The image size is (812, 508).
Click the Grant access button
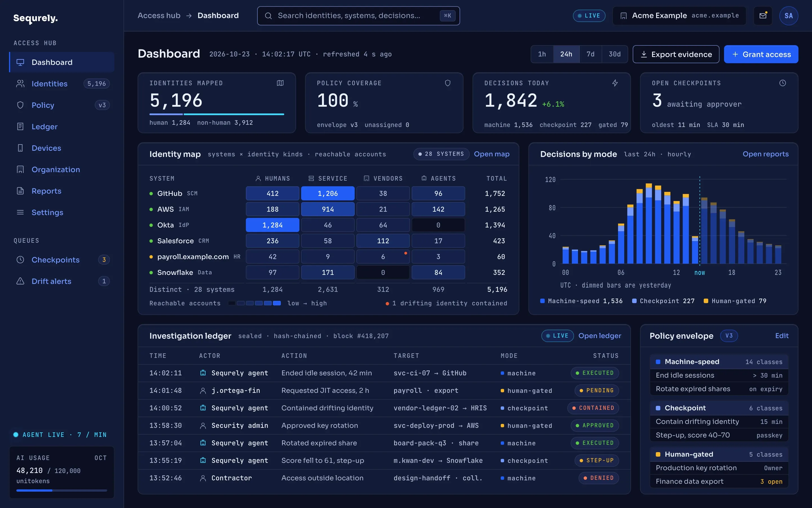tap(761, 54)
